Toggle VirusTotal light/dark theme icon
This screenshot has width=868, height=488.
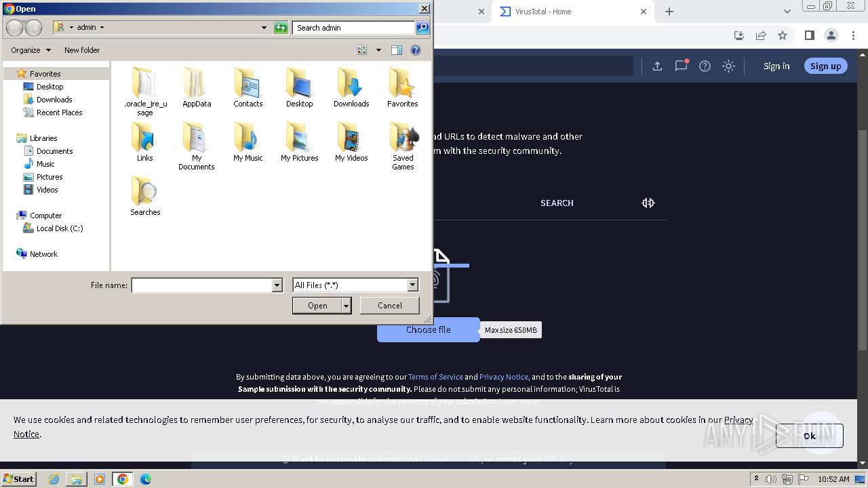point(728,66)
